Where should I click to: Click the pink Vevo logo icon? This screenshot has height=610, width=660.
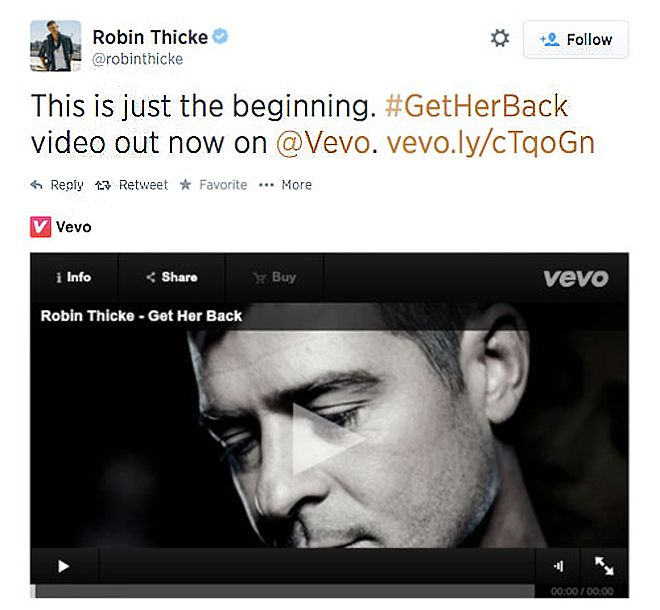point(40,227)
